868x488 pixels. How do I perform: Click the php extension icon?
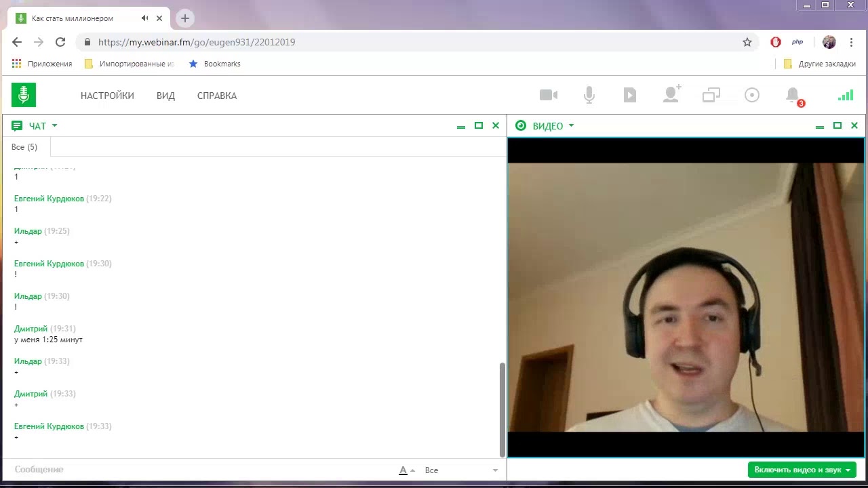click(x=797, y=42)
